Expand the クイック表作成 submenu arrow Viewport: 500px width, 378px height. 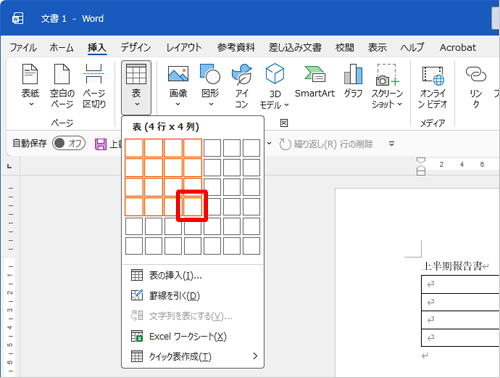pyautogui.click(x=255, y=356)
